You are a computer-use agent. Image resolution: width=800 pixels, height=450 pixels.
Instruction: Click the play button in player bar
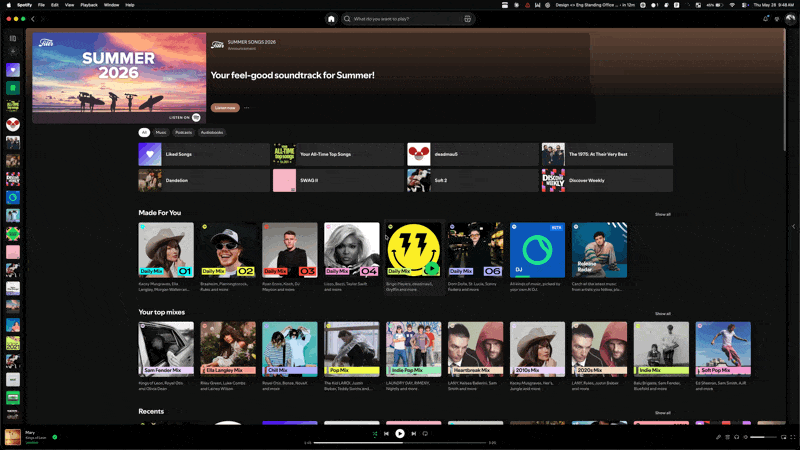(x=400, y=434)
